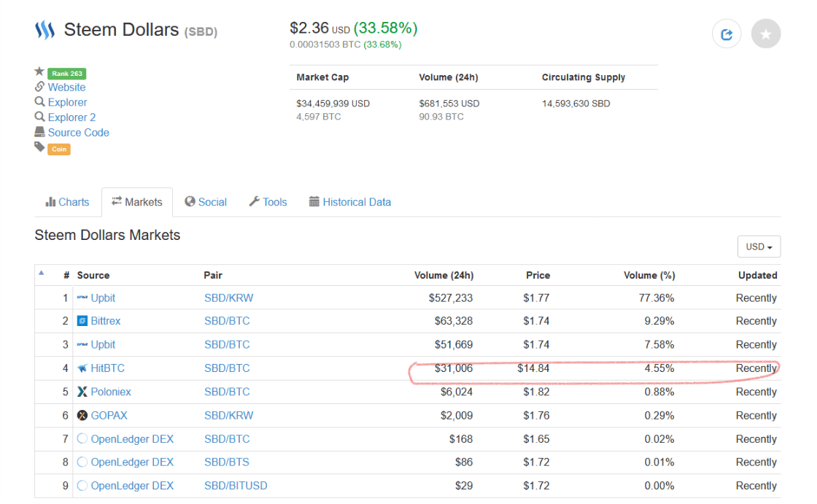The width and height of the screenshot is (817, 504).
Task: Switch to the Charts tab
Action: tap(67, 202)
